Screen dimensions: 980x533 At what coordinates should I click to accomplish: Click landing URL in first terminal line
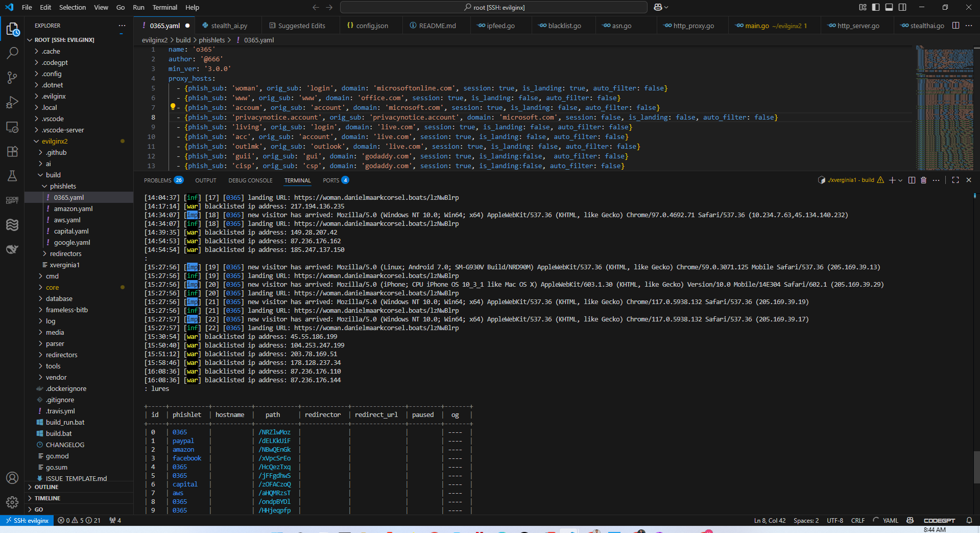(376, 198)
